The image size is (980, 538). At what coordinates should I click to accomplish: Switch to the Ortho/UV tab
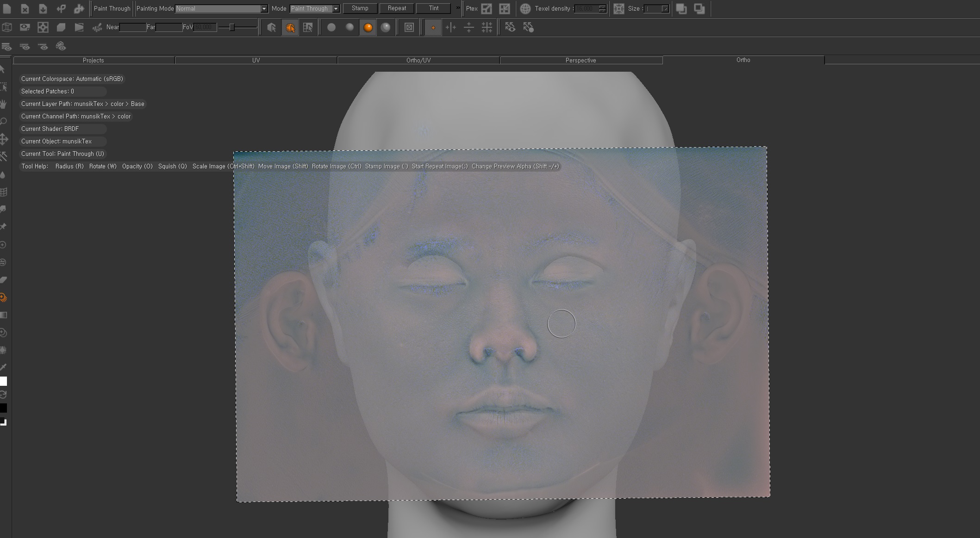pos(418,60)
